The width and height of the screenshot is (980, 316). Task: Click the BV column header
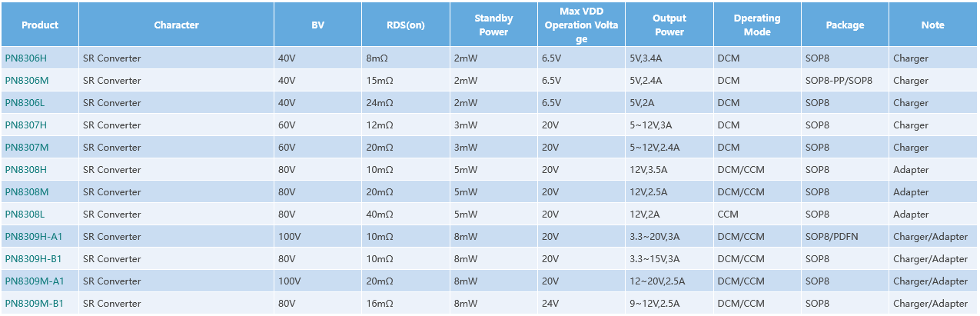318,25
